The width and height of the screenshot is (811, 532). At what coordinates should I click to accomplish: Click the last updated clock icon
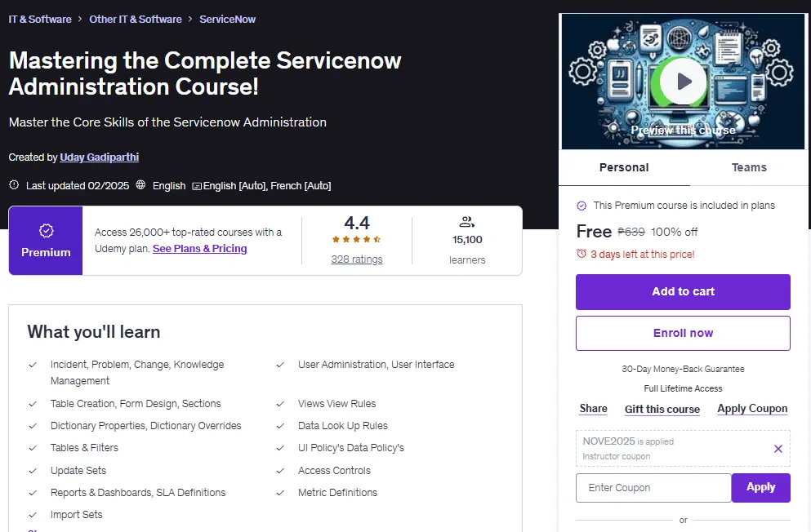pyautogui.click(x=14, y=185)
